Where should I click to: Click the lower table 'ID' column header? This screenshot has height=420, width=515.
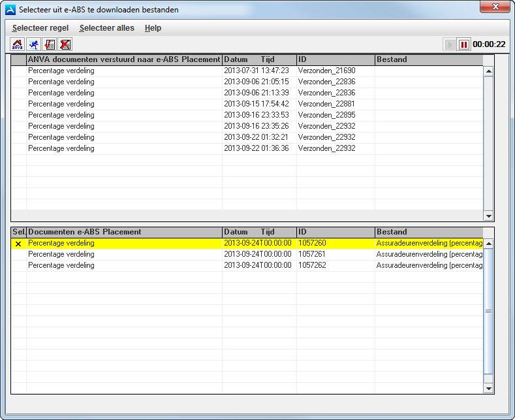click(x=336, y=232)
